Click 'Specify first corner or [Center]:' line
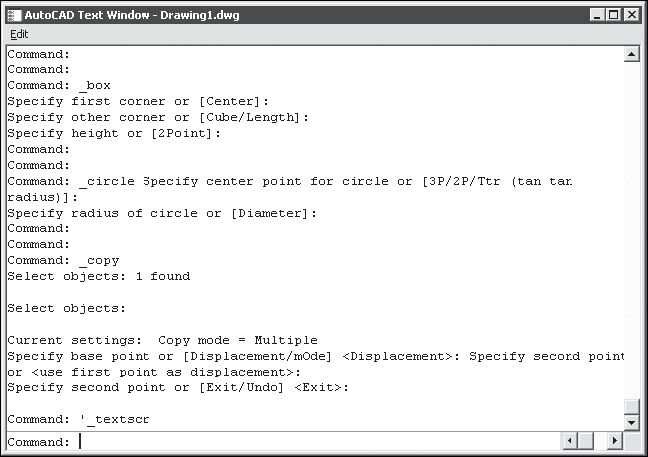648x457 pixels. (138, 101)
